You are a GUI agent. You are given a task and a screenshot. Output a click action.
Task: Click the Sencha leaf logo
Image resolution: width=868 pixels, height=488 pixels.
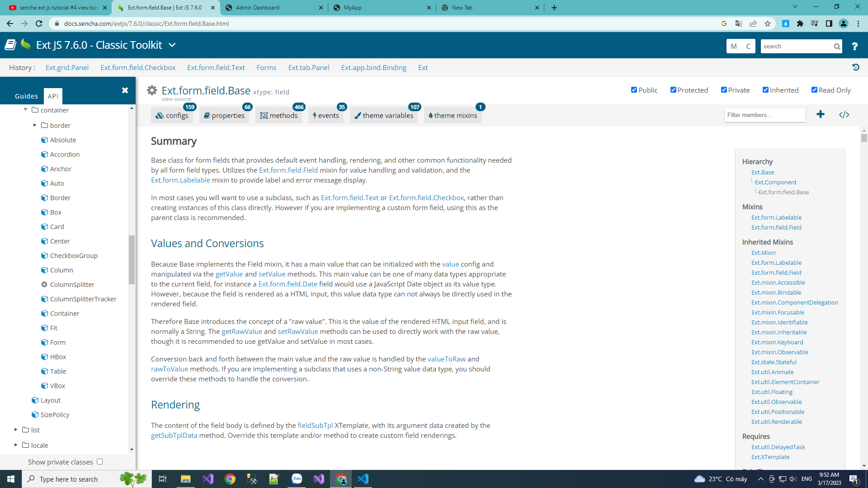26,45
